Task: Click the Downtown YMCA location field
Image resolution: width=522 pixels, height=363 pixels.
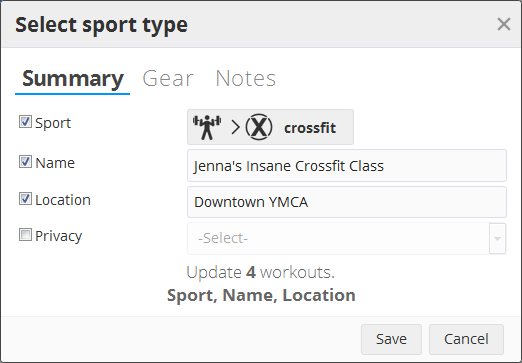Action: click(x=347, y=202)
